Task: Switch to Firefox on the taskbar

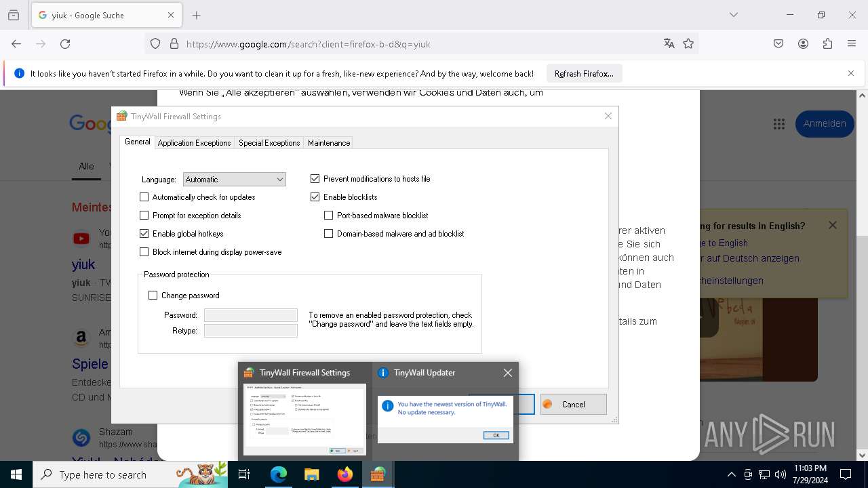Action: point(344,474)
